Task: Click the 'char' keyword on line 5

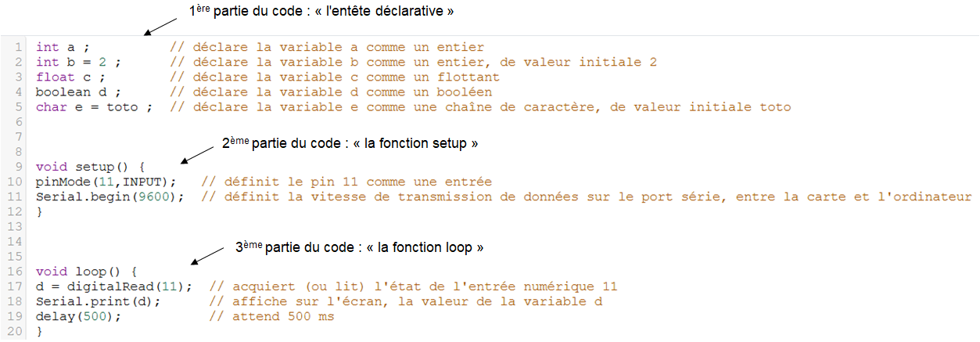Action: click(x=51, y=107)
